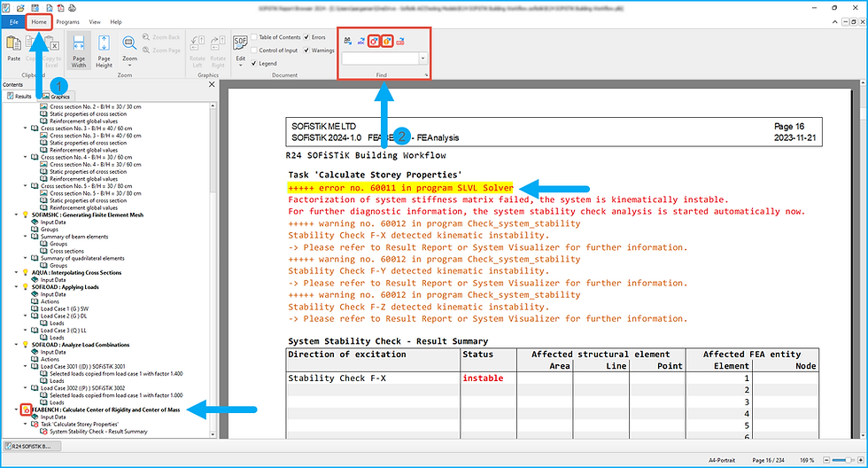This screenshot has width=868, height=468.
Task: Click the zoom in plus button in status bar
Action: point(860,460)
